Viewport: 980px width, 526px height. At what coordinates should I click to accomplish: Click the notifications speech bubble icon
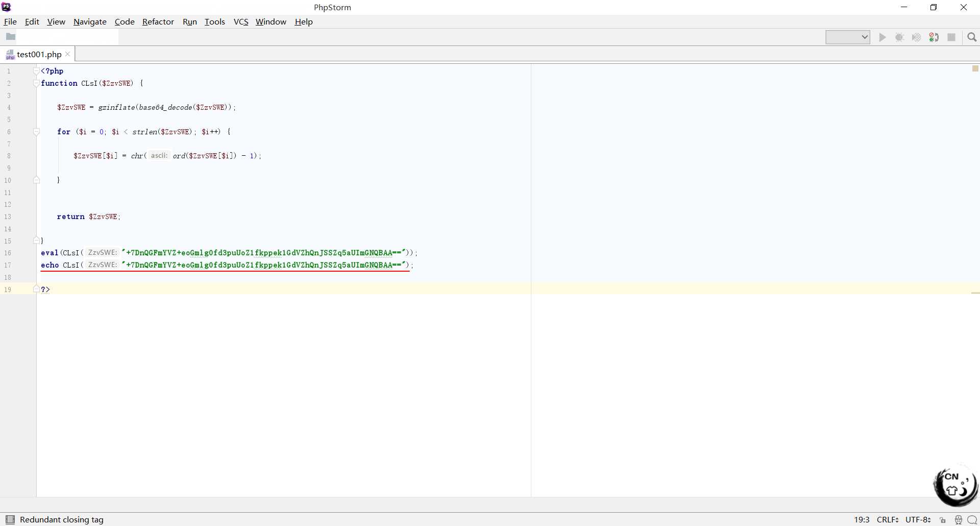tap(972, 520)
